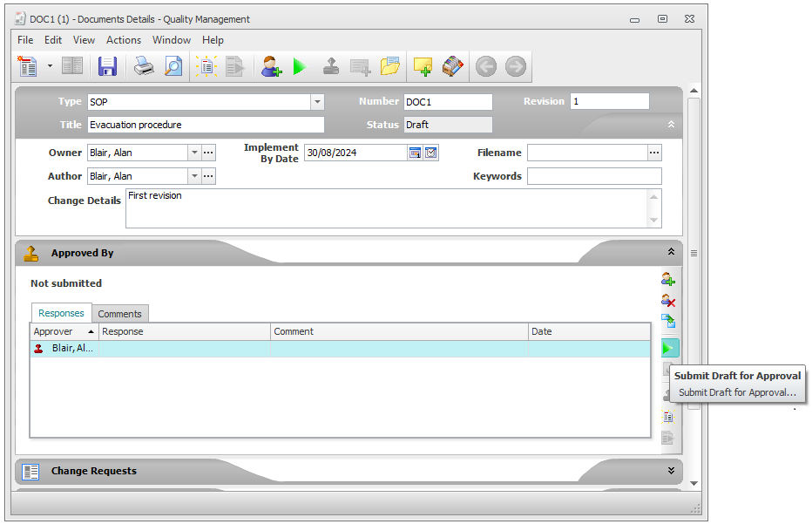Open the Type dropdown list
This screenshot has height=524, width=812.
click(317, 101)
